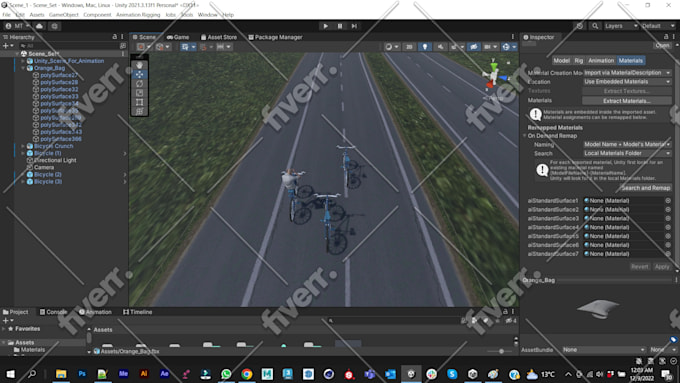
Task: Click the Apply button
Action: click(x=662, y=267)
